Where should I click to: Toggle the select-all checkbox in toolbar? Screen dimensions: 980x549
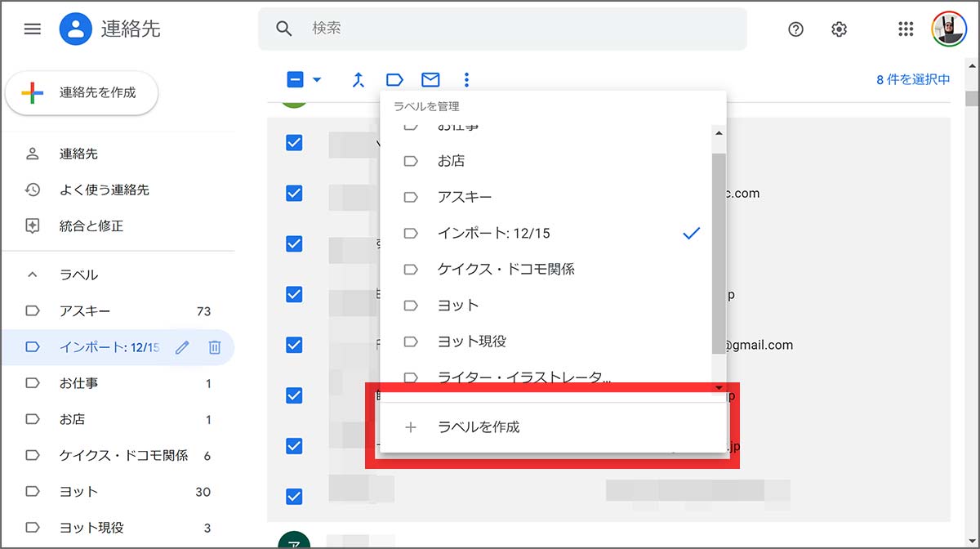(295, 79)
